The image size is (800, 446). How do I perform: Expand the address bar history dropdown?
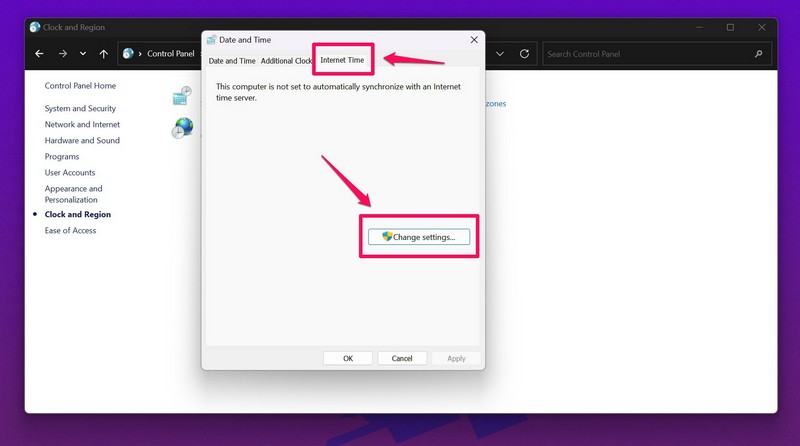pos(500,54)
